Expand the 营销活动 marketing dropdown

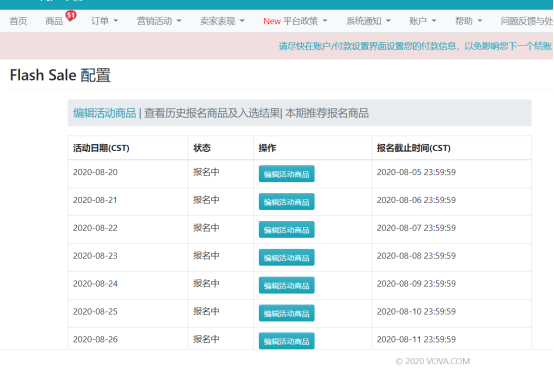[x=159, y=21]
